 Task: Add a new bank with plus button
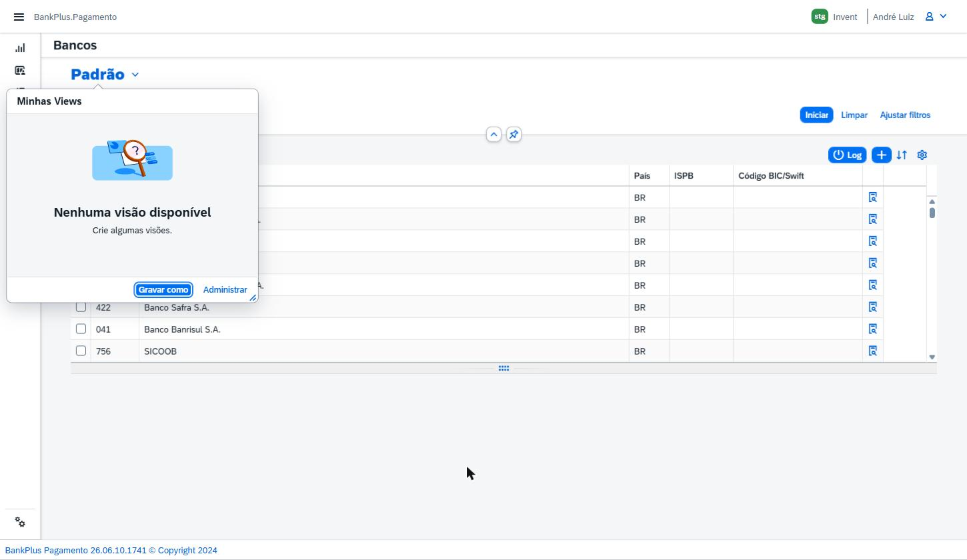tap(881, 155)
